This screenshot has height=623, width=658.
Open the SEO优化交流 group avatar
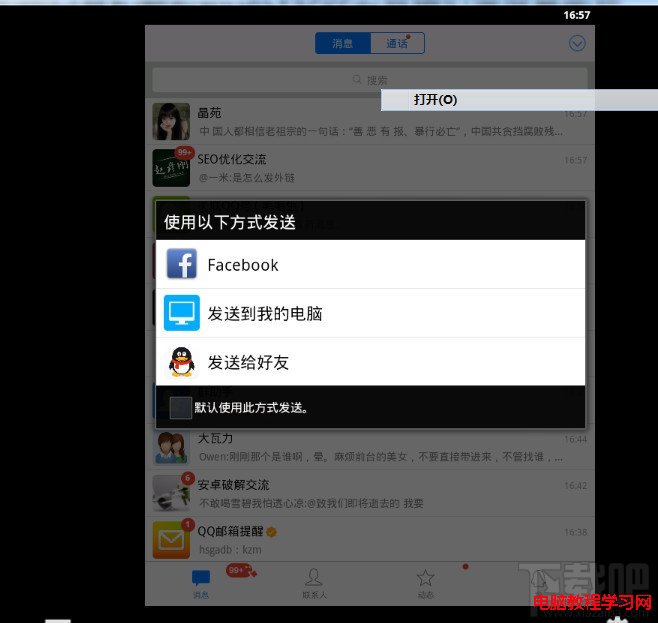(x=171, y=168)
